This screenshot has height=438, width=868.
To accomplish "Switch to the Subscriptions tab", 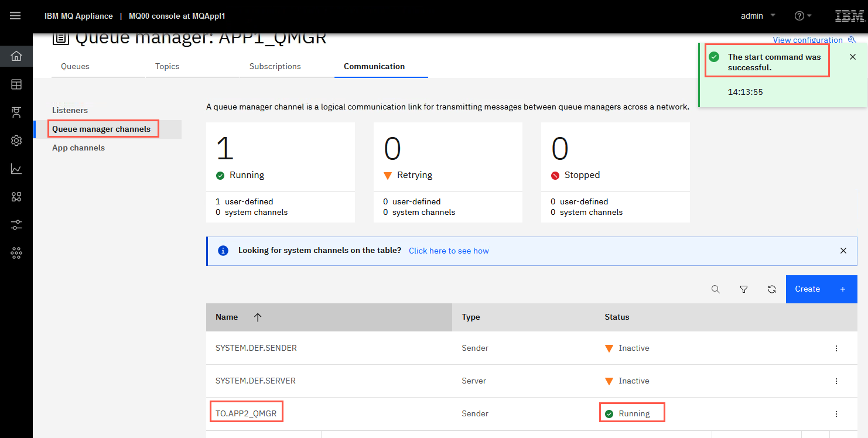I will pos(275,66).
